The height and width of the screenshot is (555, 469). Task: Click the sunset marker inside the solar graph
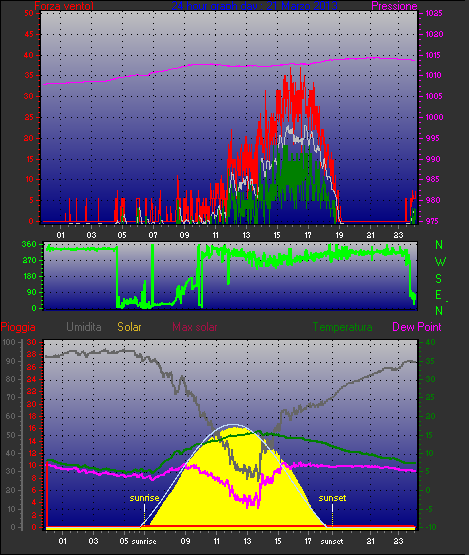pos(332,498)
